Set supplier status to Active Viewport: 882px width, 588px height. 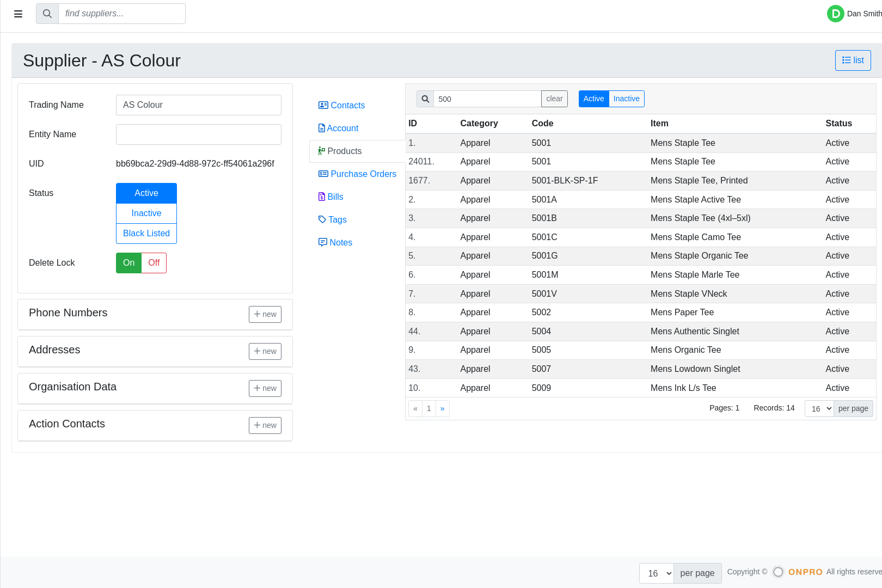(146, 193)
